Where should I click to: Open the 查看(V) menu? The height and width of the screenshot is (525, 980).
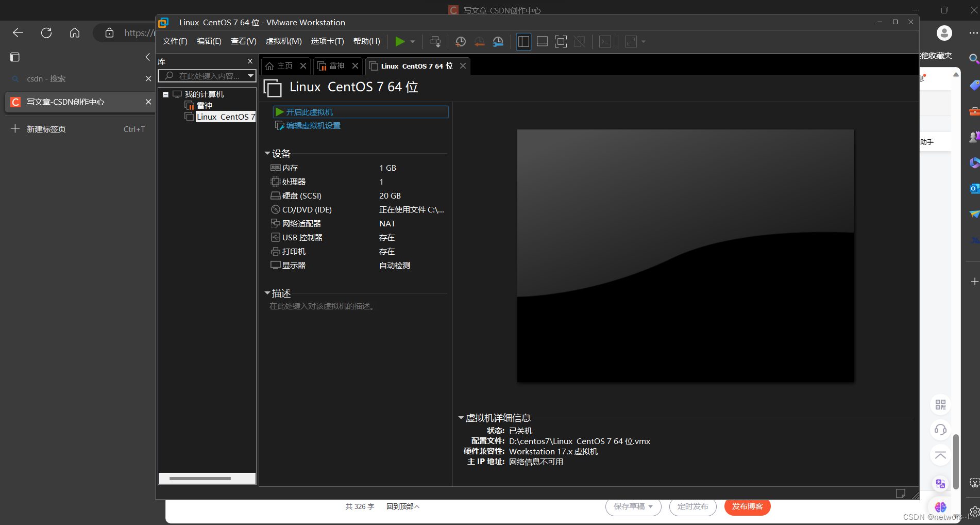point(243,41)
